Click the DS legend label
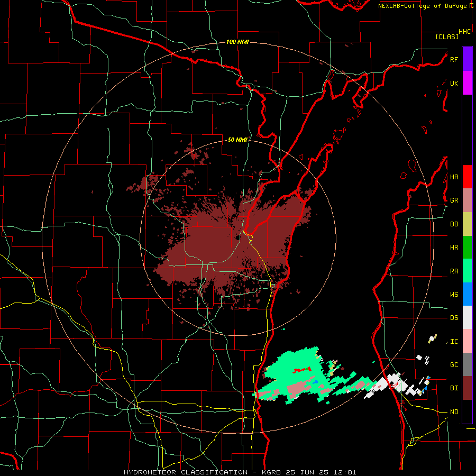The height and width of the screenshot is (476, 476). (454, 318)
